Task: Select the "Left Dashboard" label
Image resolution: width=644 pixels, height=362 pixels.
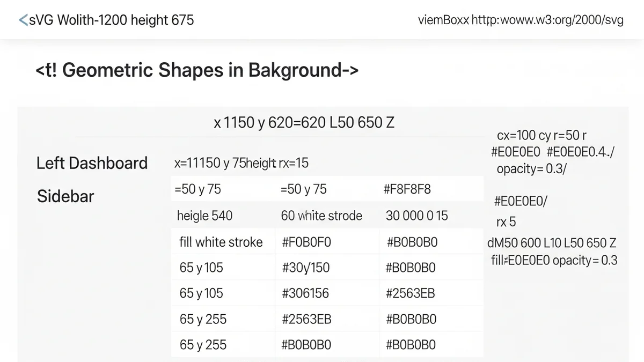Action: [x=92, y=163]
